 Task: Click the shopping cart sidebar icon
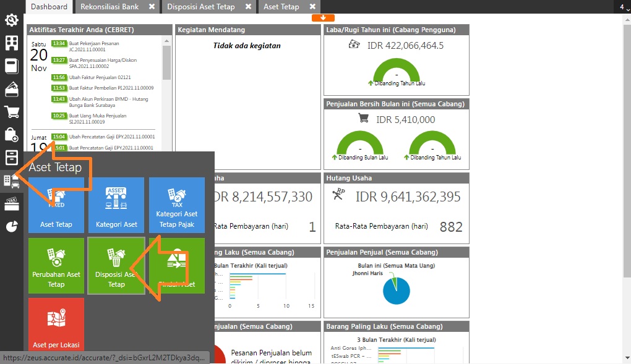(x=11, y=112)
